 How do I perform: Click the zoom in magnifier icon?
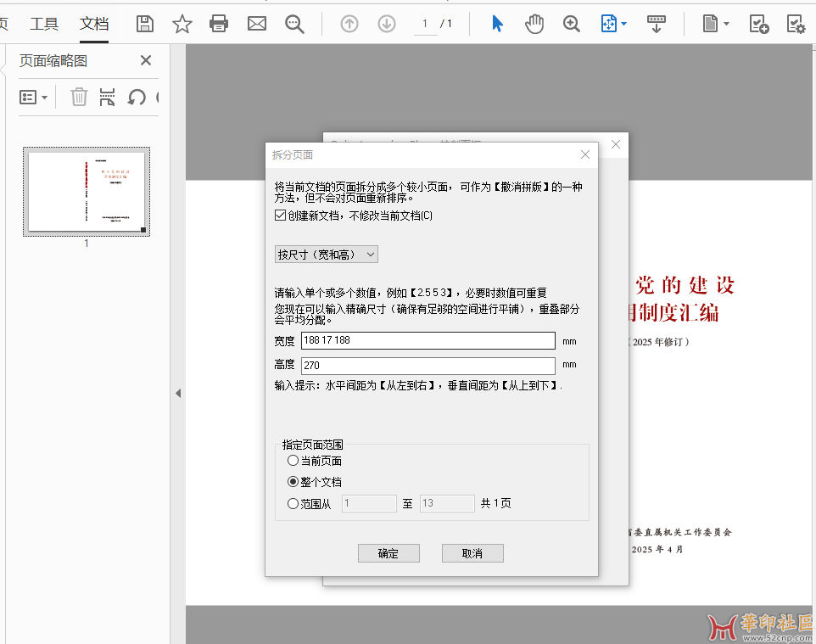click(x=572, y=24)
